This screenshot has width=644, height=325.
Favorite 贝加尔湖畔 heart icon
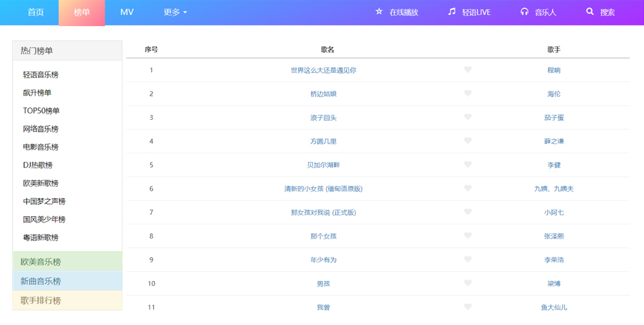click(x=468, y=164)
